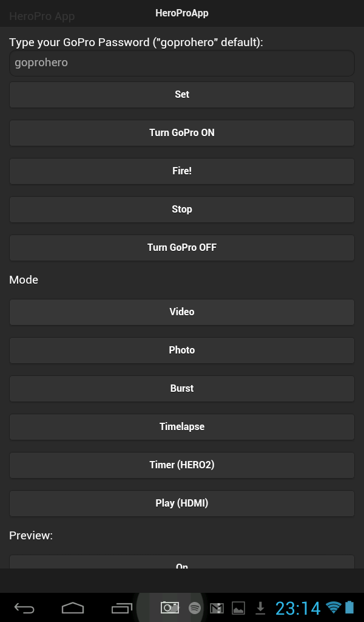Image resolution: width=364 pixels, height=622 pixels.
Task: Tap the camera screenshot notification icon
Action: (x=170, y=607)
